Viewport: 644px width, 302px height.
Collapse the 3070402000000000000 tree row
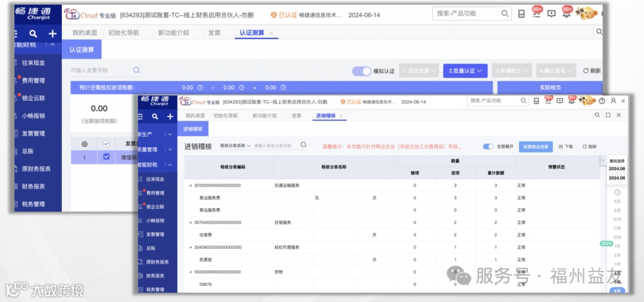tap(190, 223)
